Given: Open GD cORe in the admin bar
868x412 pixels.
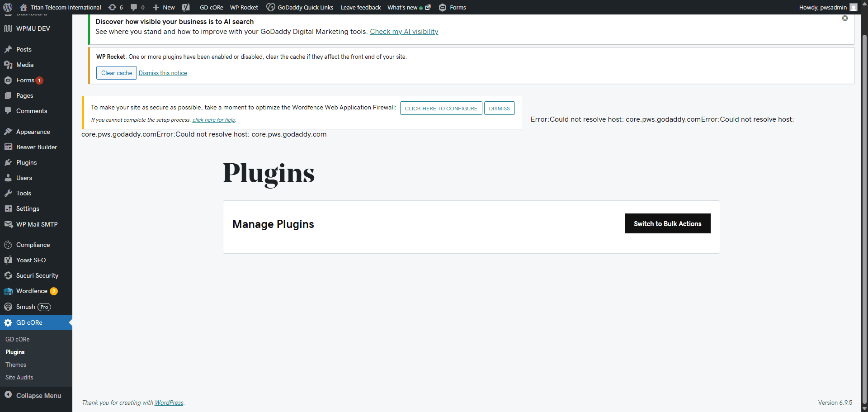Looking at the screenshot, I should [212, 7].
